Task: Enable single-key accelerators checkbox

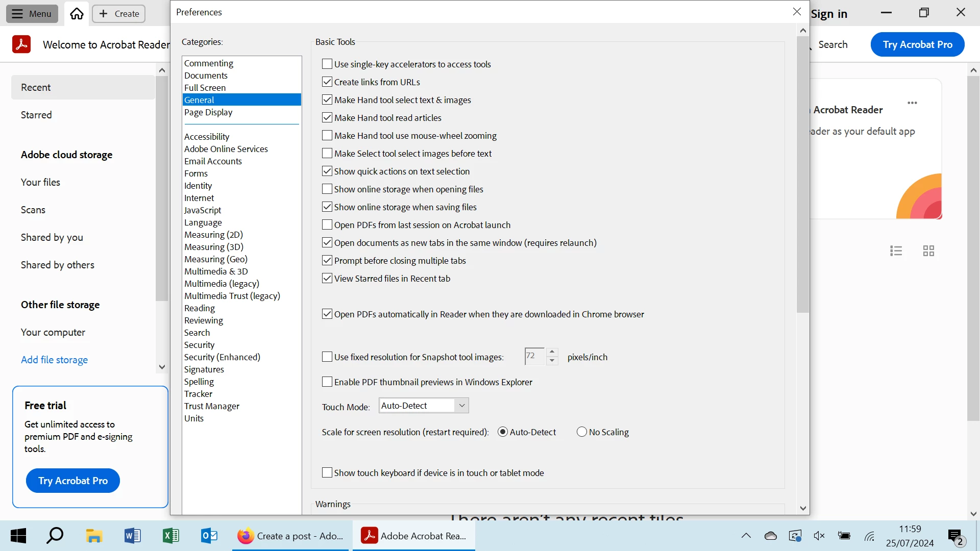Action: [327, 64]
